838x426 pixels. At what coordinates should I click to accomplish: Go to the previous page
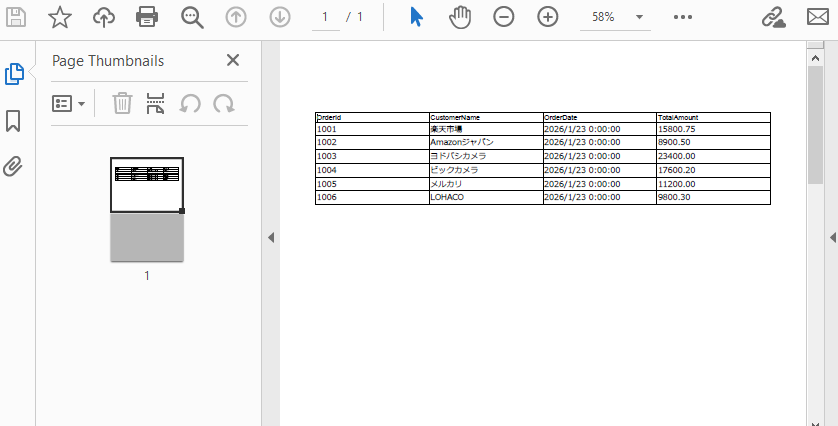[236, 17]
